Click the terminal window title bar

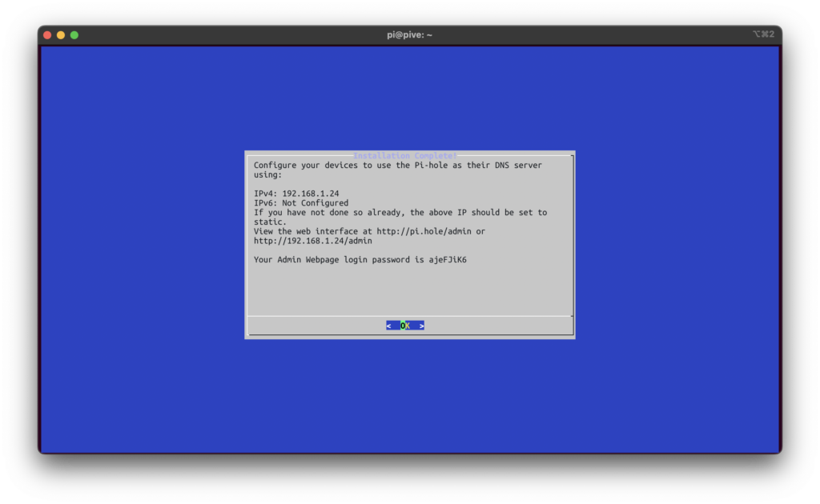point(240,34)
